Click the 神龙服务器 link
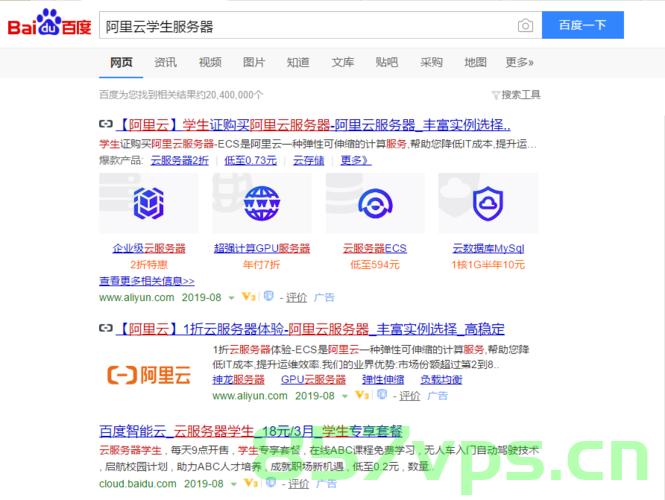This screenshot has width=665, height=500. (x=238, y=380)
